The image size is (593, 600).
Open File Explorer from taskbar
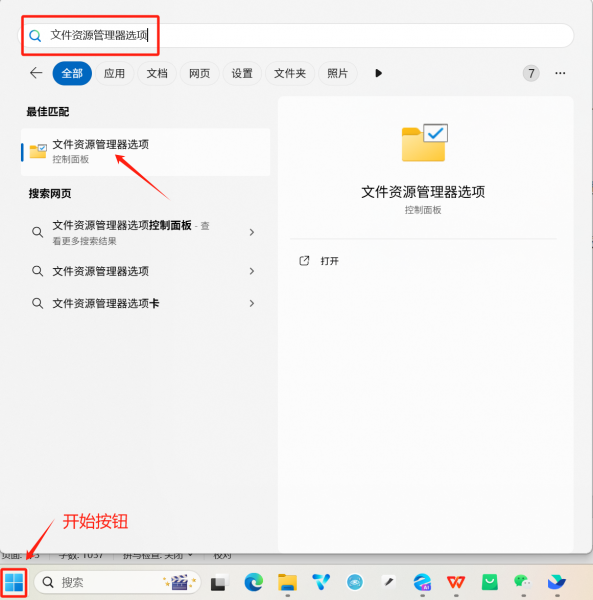pos(287,582)
